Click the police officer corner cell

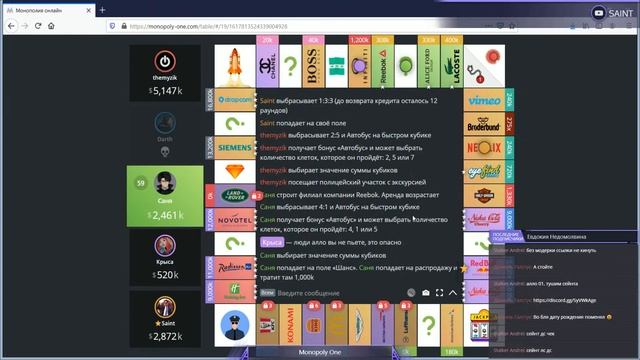coord(235,325)
